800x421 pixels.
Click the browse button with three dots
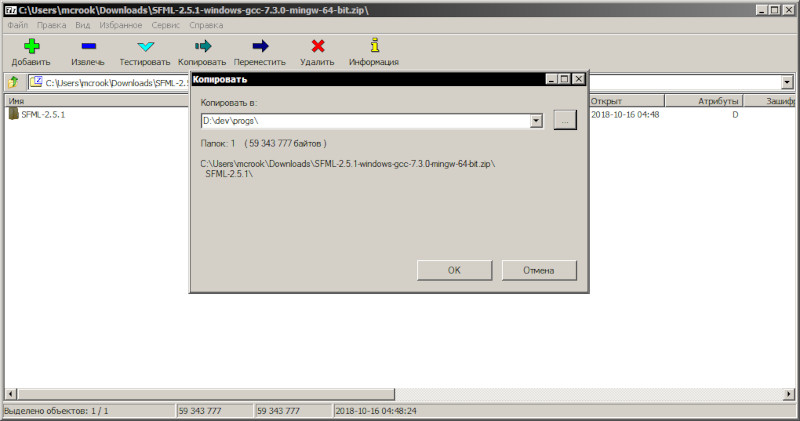pos(565,120)
